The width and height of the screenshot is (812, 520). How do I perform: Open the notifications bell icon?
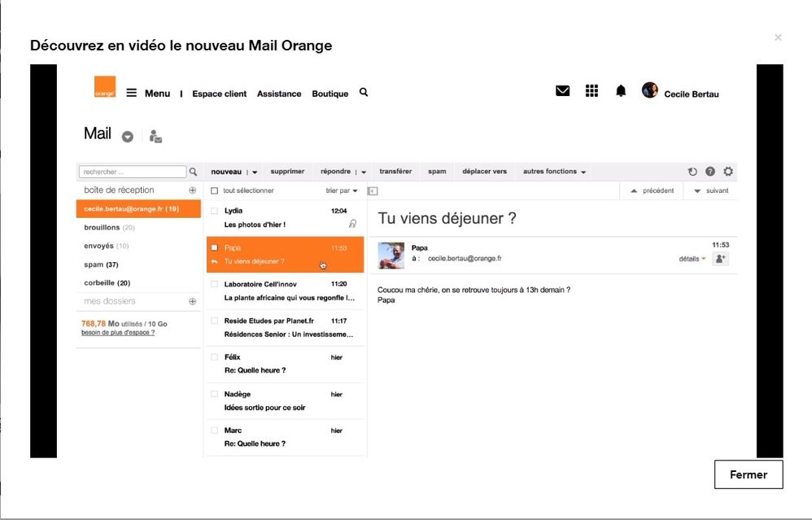coord(621,91)
